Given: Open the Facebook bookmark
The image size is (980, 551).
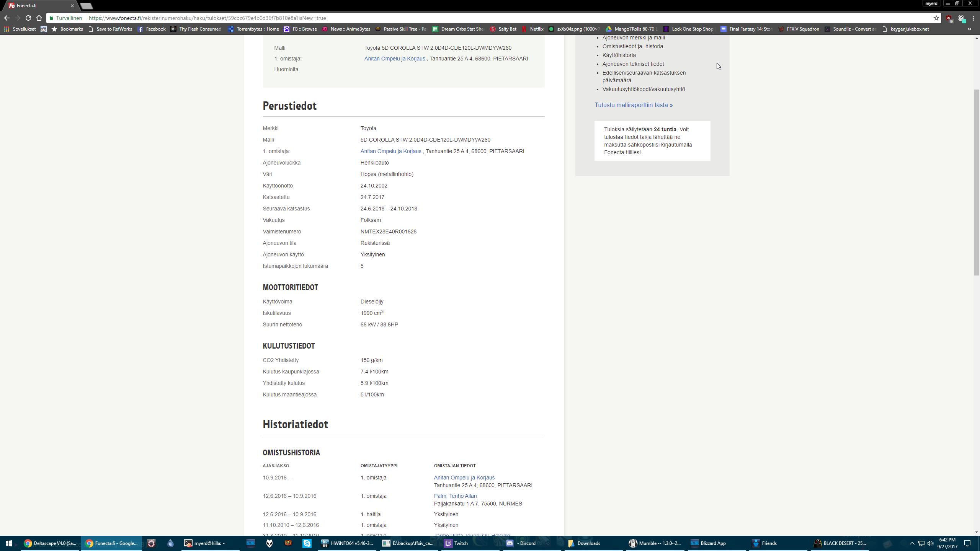Looking at the screenshot, I should click(152, 29).
